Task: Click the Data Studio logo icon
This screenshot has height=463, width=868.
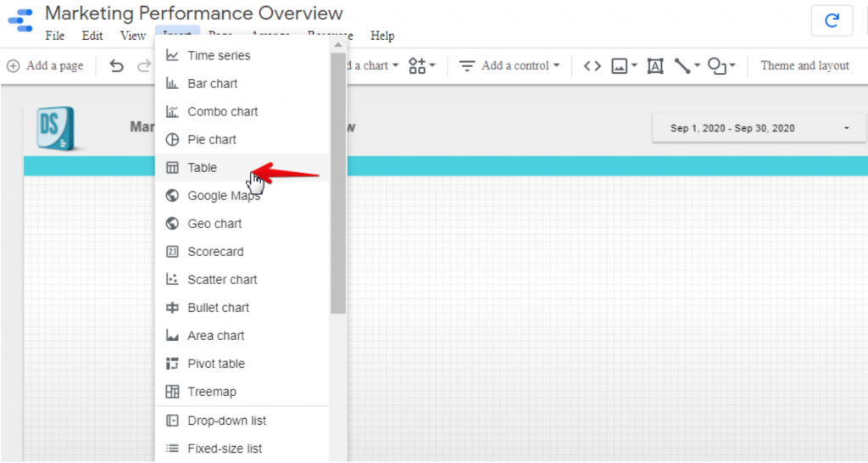Action: coord(20,20)
